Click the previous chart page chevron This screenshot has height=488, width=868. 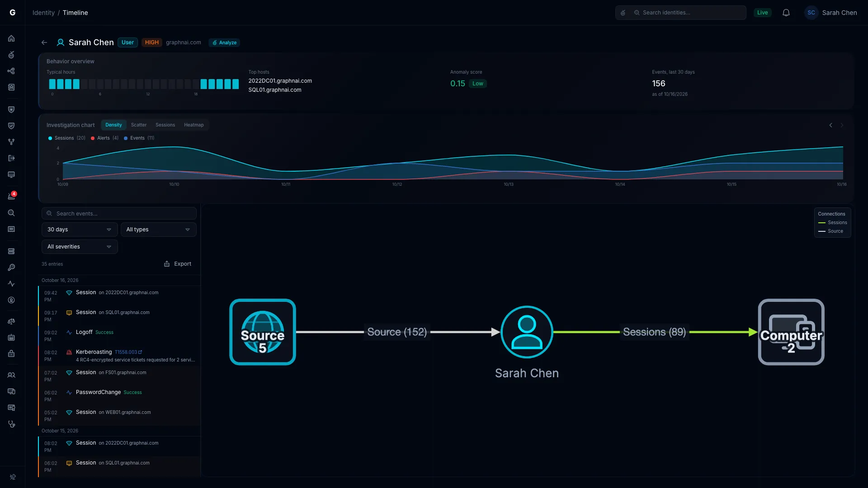[x=830, y=125]
